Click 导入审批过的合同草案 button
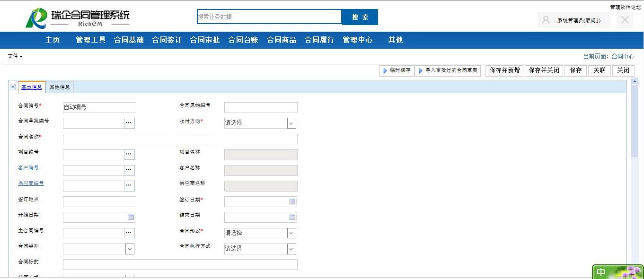Image resolution: width=644 pixels, height=279 pixels. tap(448, 70)
